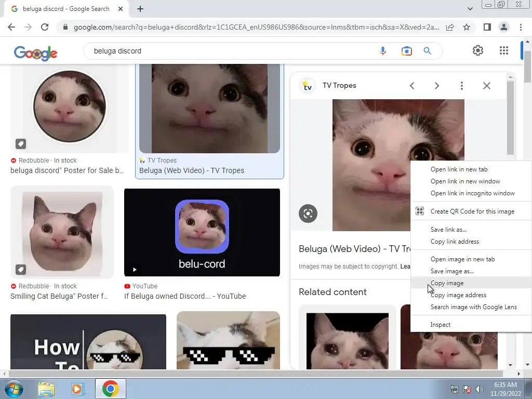Click the Google Lens icon on preview image
532x399 pixels.
(308, 214)
